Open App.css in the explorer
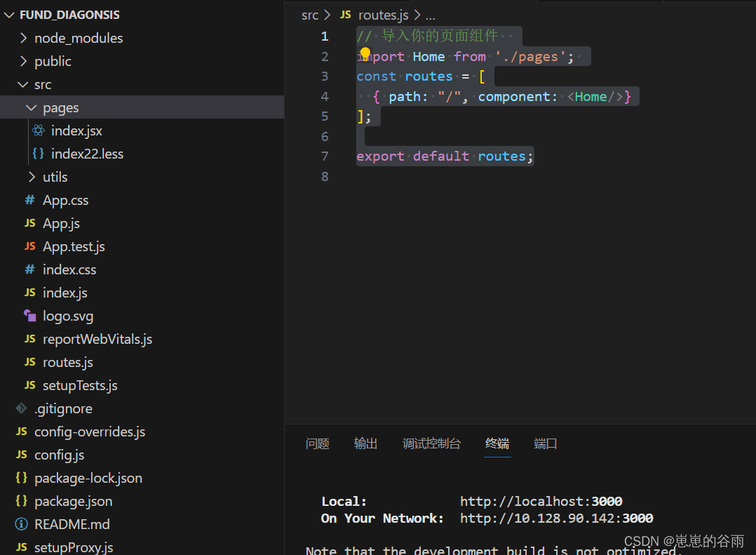The image size is (756, 555). click(66, 200)
